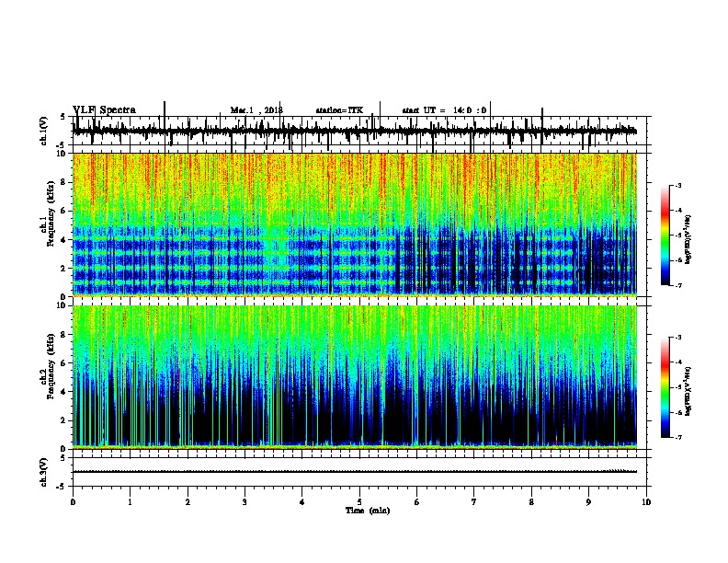Image resolution: width=728 pixels, height=563 pixels.
Task: Click the "5" tick on the ch.1(V) axis
Action: tap(63, 117)
